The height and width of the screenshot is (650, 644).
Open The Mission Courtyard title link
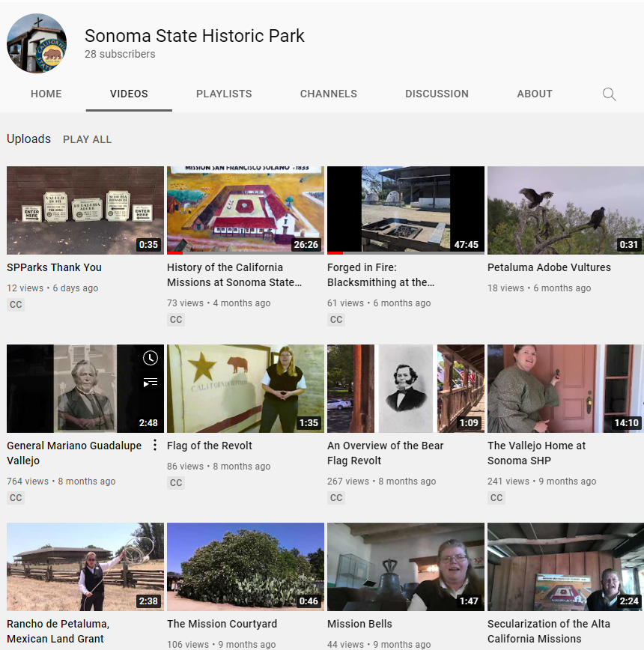(x=222, y=624)
